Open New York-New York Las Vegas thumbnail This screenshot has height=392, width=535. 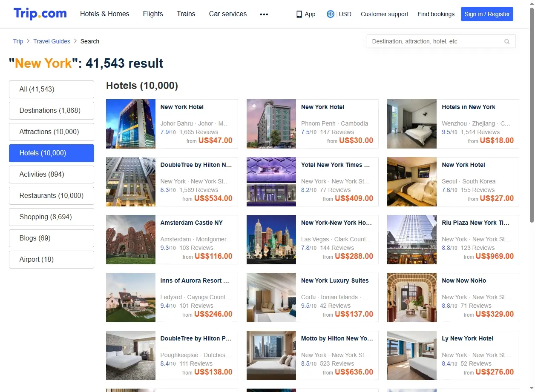(271, 240)
